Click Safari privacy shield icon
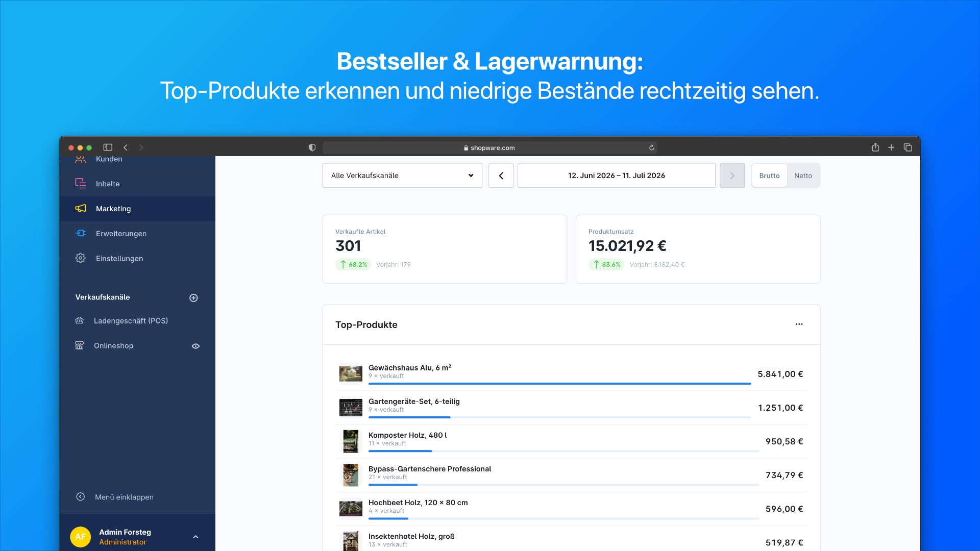The height and width of the screenshot is (551, 980). tap(312, 147)
